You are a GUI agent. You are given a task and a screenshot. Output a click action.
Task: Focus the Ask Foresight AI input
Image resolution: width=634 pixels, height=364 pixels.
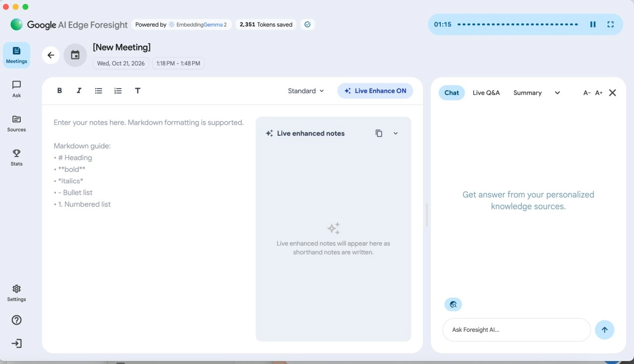tap(517, 330)
